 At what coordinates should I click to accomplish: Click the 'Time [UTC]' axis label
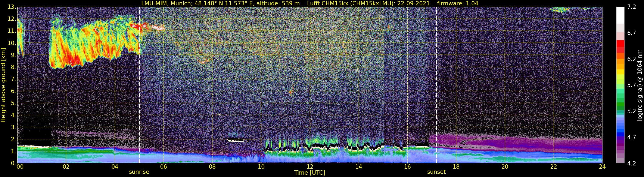point(310,173)
